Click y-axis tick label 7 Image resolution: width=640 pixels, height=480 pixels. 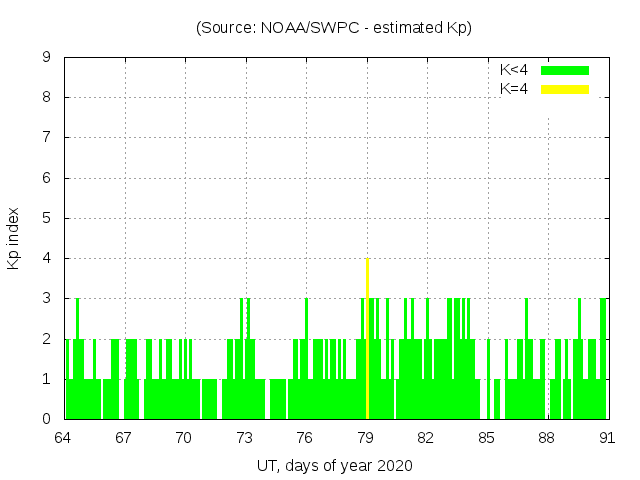point(46,137)
